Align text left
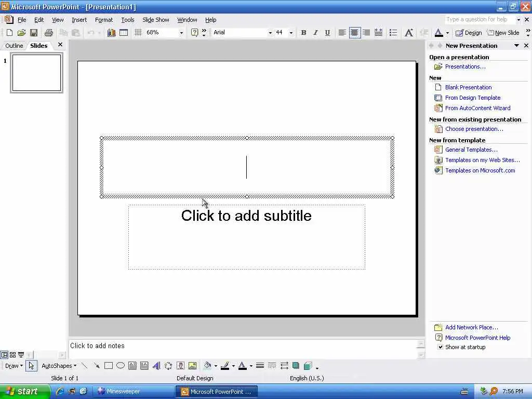The height and width of the screenshot is (399, 532). tap(342, 33)
